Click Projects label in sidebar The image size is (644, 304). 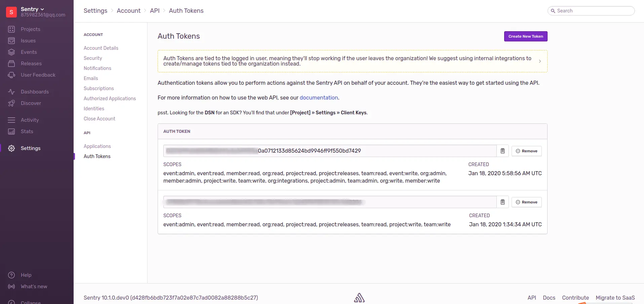31,29
